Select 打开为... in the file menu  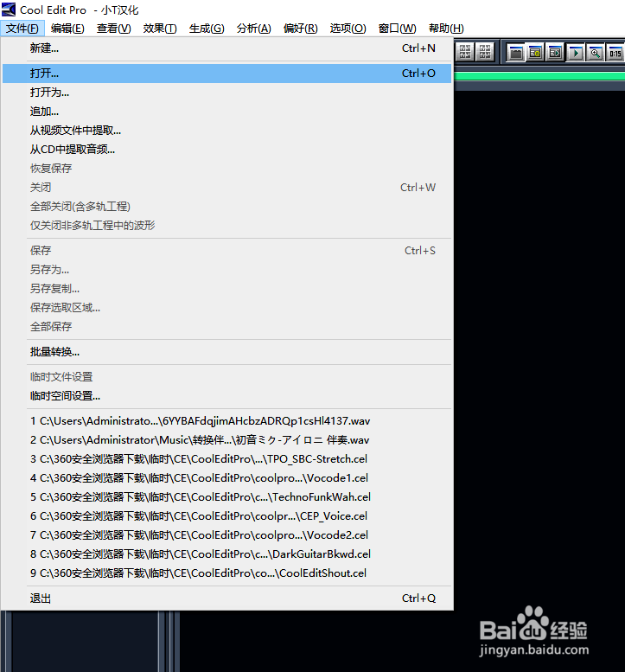227,93
